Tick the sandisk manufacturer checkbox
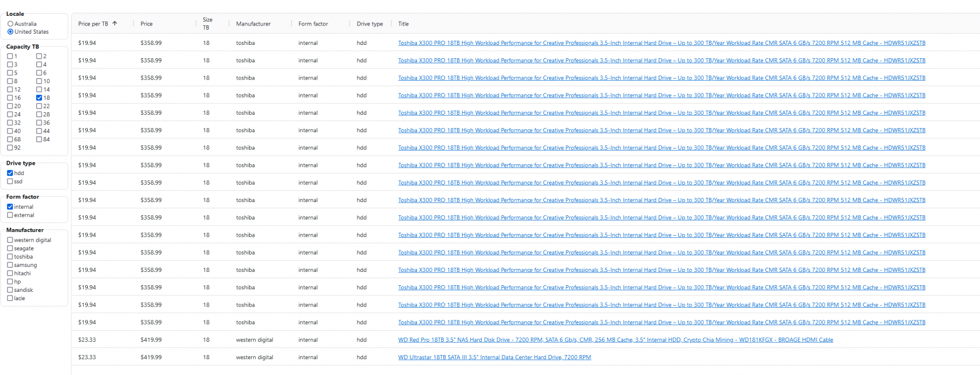This screenshot has height=375, width=980. pos(10,290)
